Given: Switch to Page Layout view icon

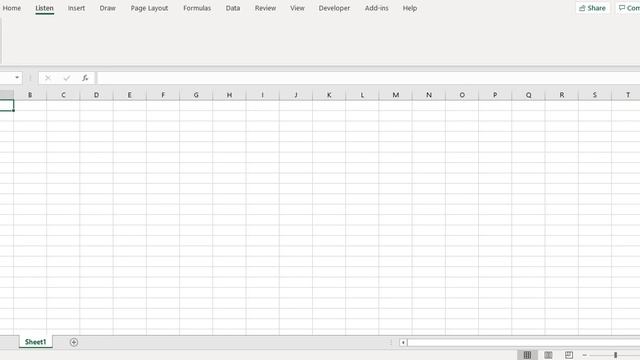Looking at the screenshot, I should 548,355.
